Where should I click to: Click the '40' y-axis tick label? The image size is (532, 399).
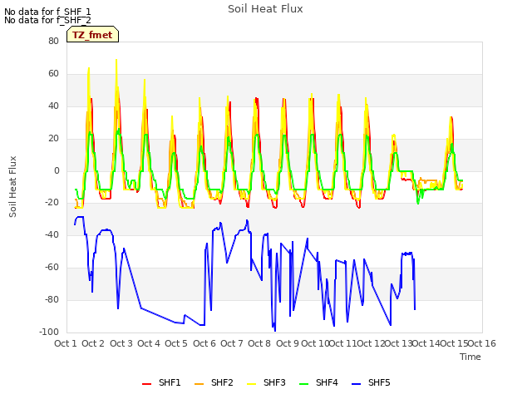(x=53, y=106)
